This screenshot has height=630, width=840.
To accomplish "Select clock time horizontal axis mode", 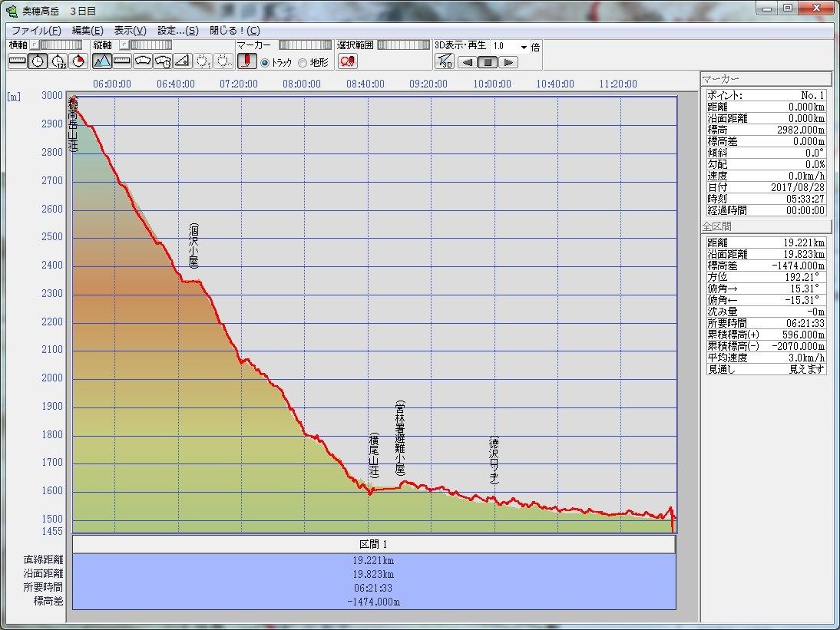I will [38, 61].
